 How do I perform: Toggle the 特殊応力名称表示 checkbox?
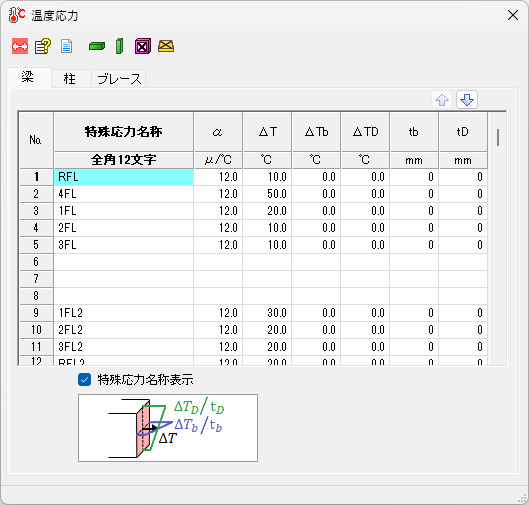(x=84, y=380)
